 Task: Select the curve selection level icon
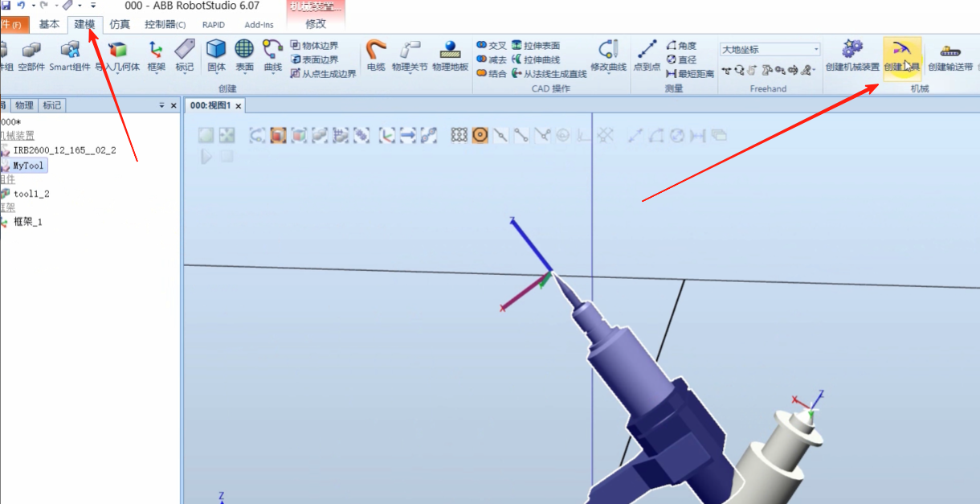coord(257,136)
